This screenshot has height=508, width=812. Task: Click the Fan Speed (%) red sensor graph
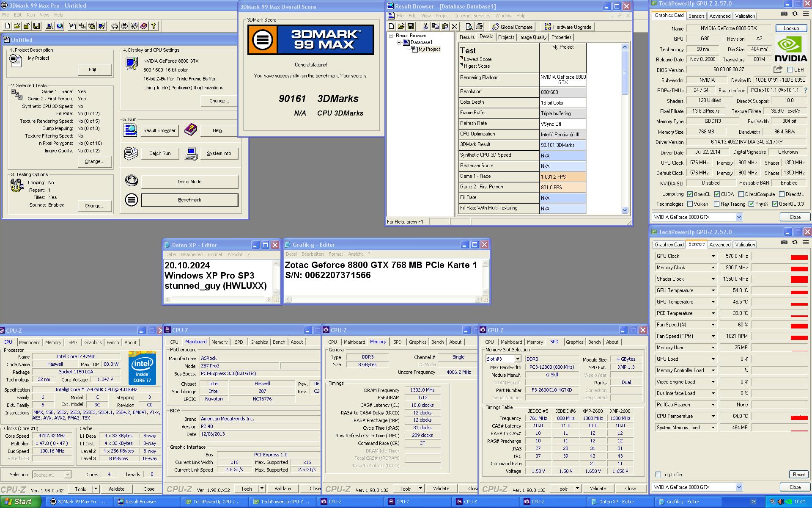coord(779,325)
